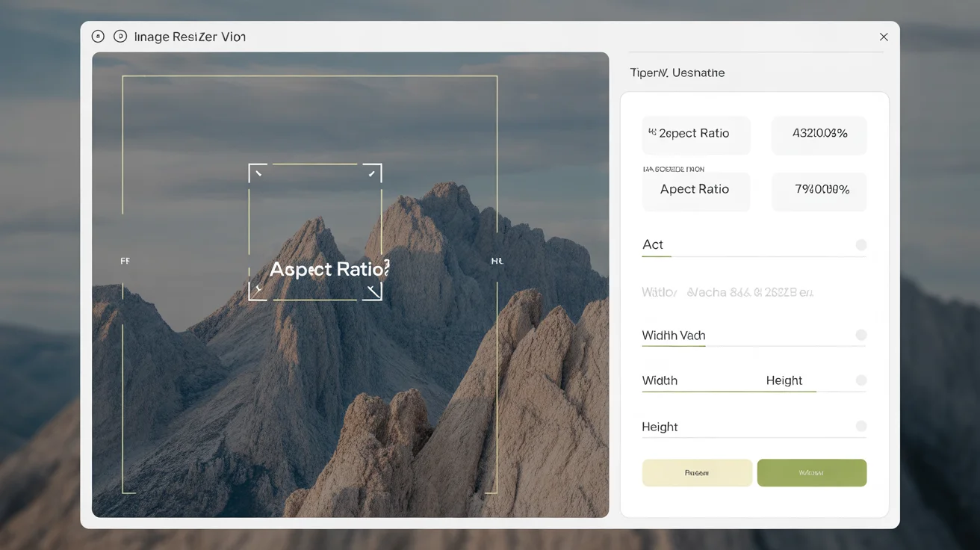This screenshot has height=550, width=980.
Task: Click the first circular icon in title bar
Action: (98, 37)
